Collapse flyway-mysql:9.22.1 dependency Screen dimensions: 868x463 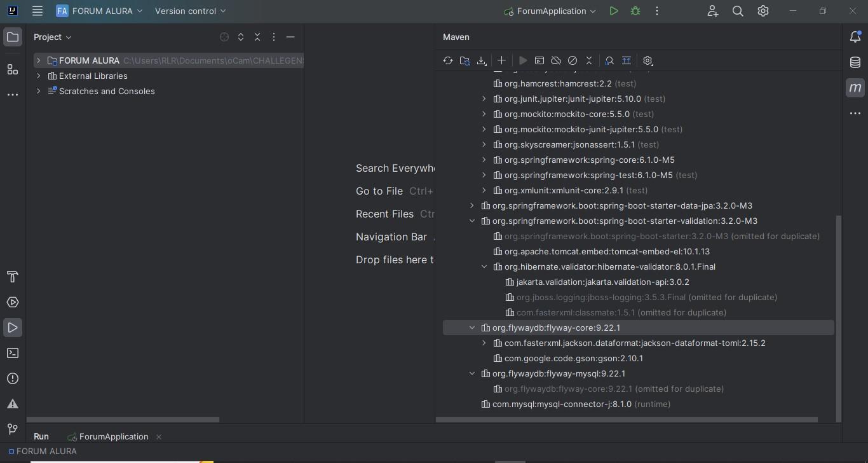click(471, 373)
